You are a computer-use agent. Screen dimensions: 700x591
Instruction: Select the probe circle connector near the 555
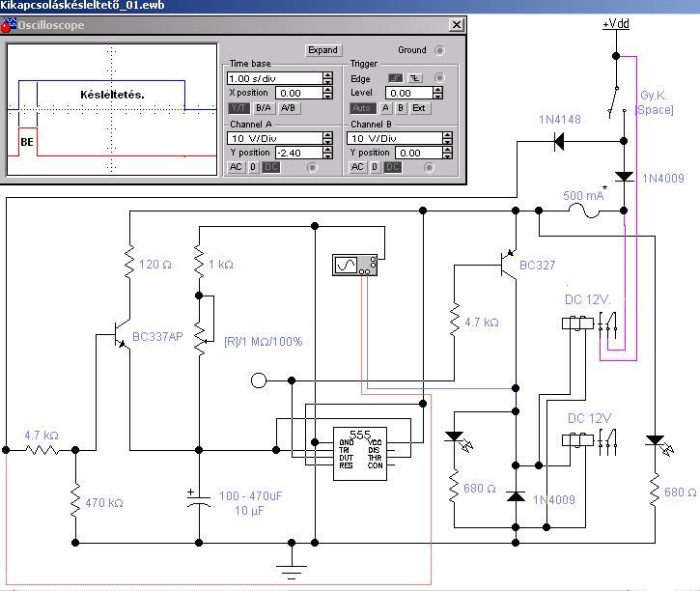pyautogui.click(x=259, y=380)
